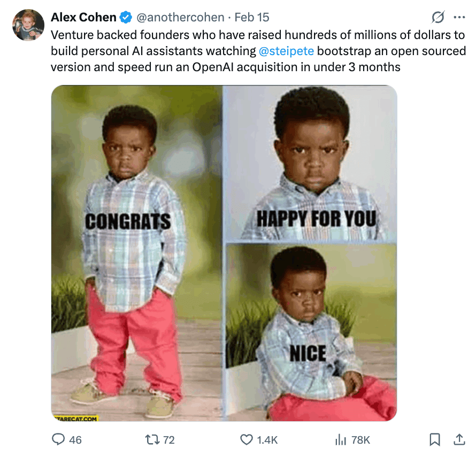Click the reply speech bubble icon
The height and width of the screenshot is (456, 476).
[x=58, y=439]
